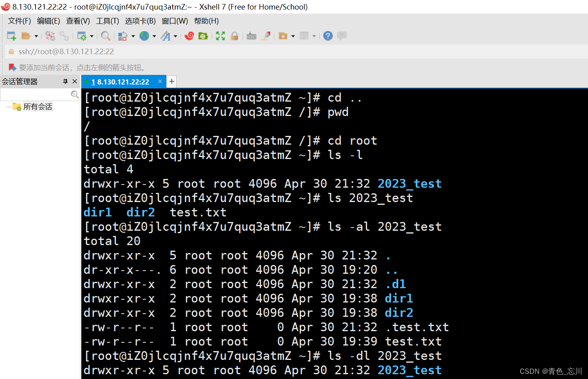Open the 编辑(E) menu
Image resolution: width=588 pixels, height=379 pixels.
pos(49,21)
